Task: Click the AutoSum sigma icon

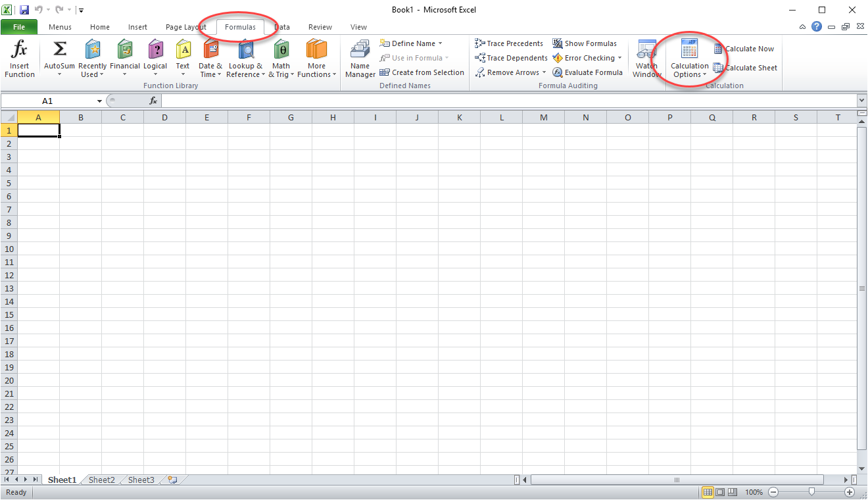Action: 59,49
